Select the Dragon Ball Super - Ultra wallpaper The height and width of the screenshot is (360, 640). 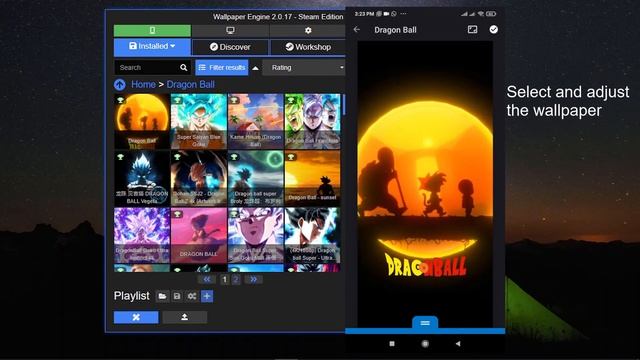(x=313, y=235)
